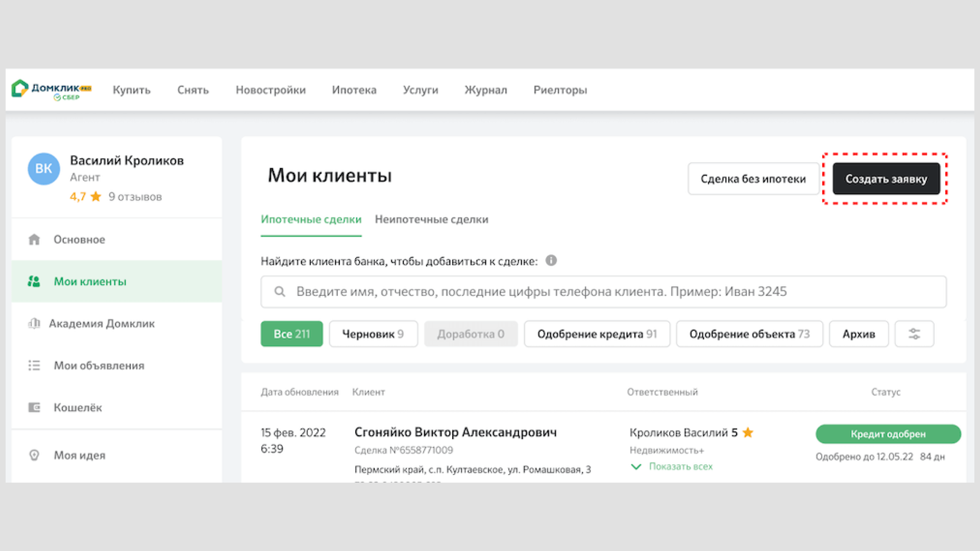Toggle the Одобрение кредита 91 filter
The image size is (980, 551).
597,334
